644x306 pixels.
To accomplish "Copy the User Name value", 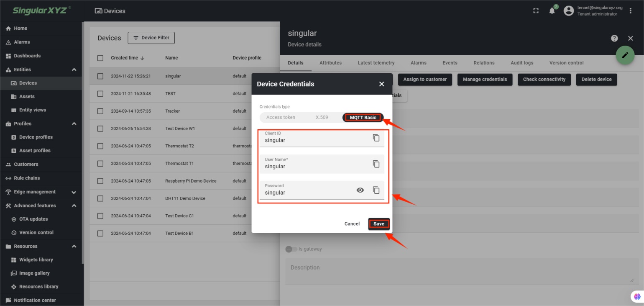I will [376, 164].
